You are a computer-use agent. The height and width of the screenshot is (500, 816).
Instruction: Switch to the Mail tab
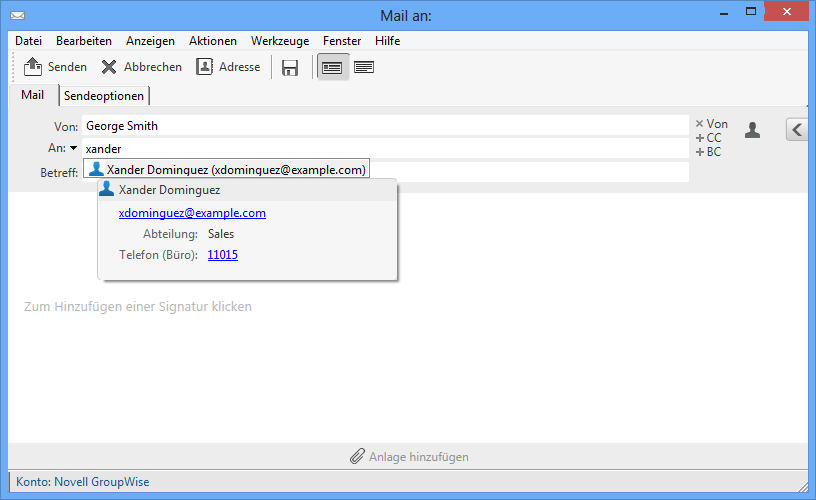coord(33,95)
